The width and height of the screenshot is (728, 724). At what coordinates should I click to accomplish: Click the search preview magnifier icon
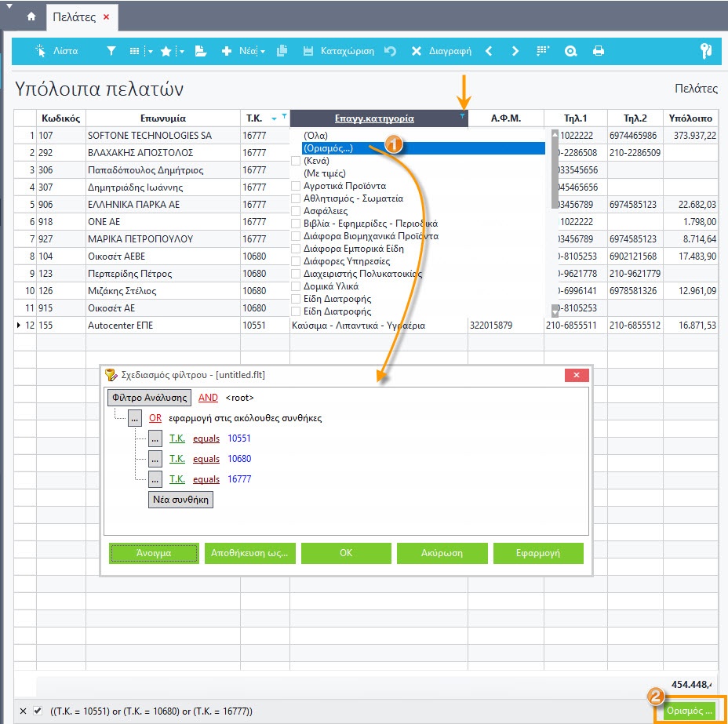(570, 51)
